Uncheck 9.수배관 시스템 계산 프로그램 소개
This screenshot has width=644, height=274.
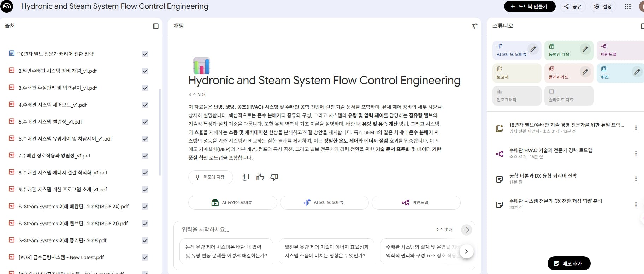coord(145,190)
